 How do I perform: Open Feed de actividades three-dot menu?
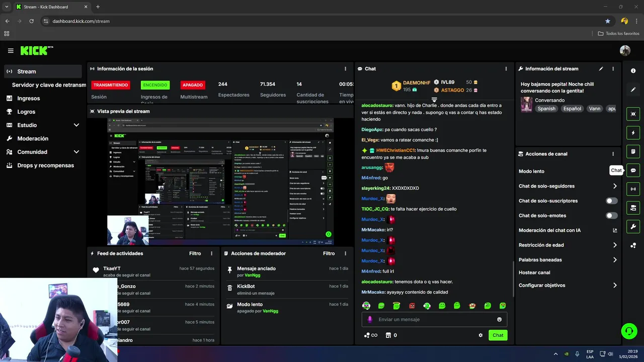coord(211,253)
